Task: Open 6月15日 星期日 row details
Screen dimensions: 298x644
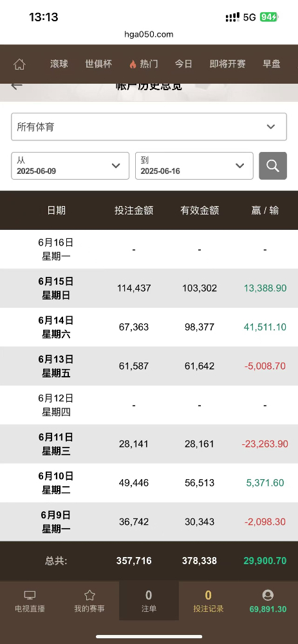Action: coord(149,289)
